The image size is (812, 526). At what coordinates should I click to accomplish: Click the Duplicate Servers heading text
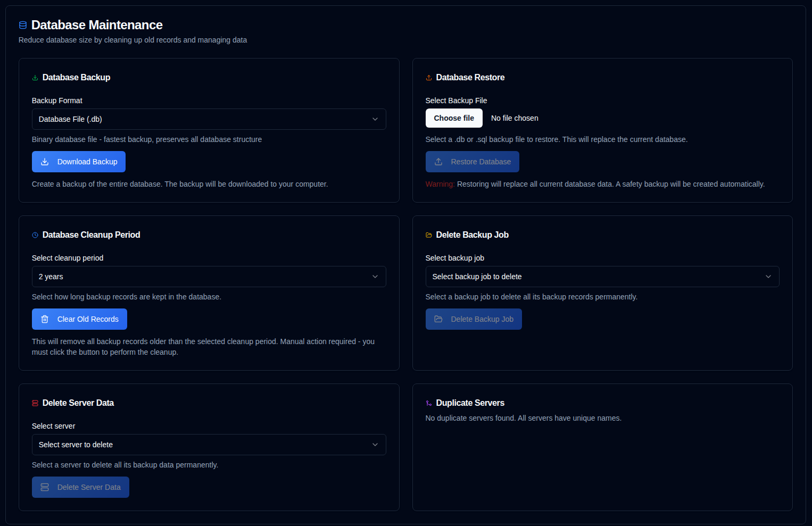[x=470, y=403]
